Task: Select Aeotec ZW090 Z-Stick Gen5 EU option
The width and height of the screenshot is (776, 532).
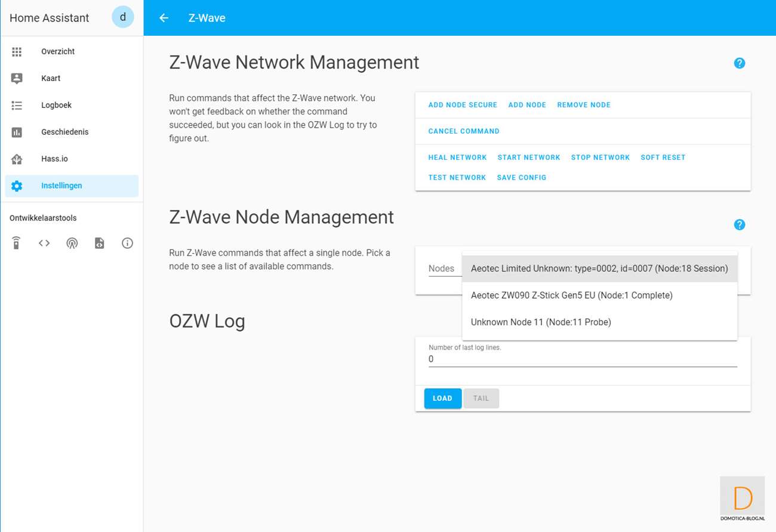Action: (600, 295)
